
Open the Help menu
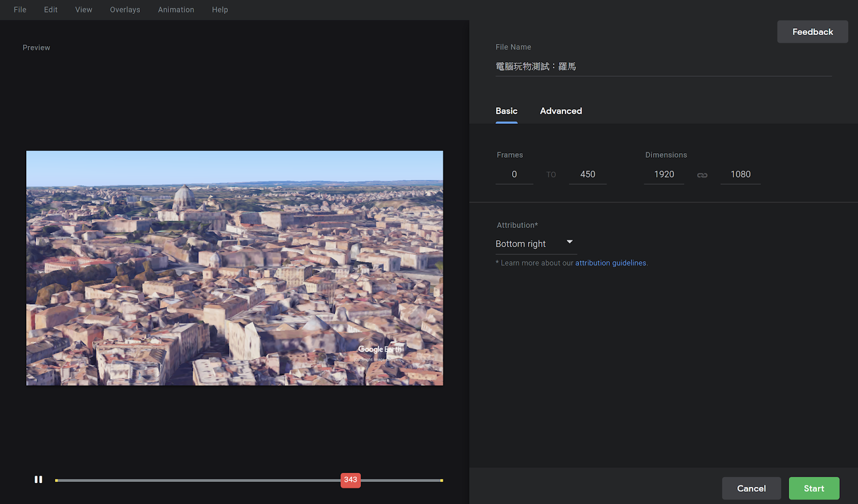click(x=220, y=9)
